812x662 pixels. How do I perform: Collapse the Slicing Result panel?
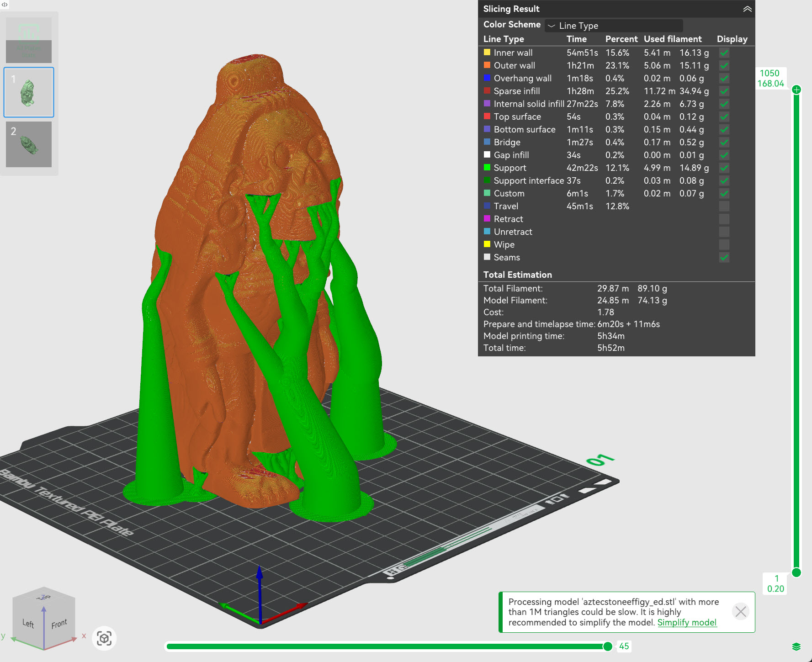(x=747, y=9)
